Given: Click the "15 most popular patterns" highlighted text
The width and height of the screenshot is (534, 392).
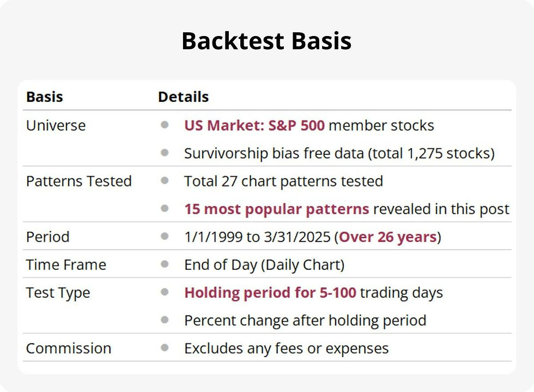Looking at the screenshot, I should [276, 209].
